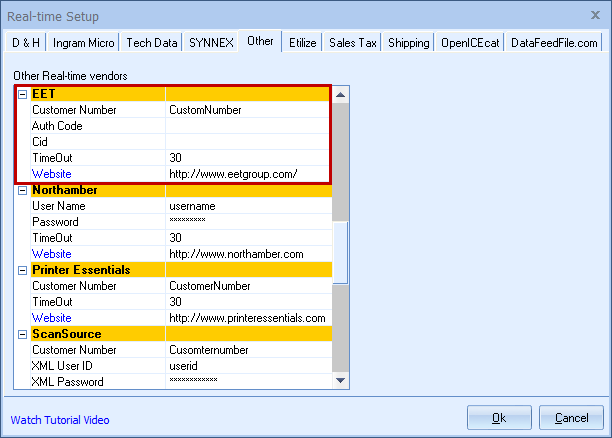612x438 pixels.
Task: Click the scrollbar up arrow
Action: coord(340,95)
